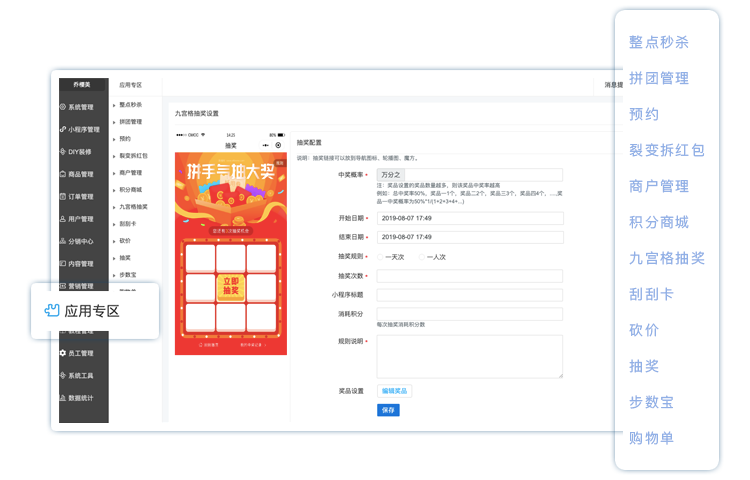750x480 pixels.
Task: Expand the 拼团管理 arrow in submenu
Action: pos(114,122)
